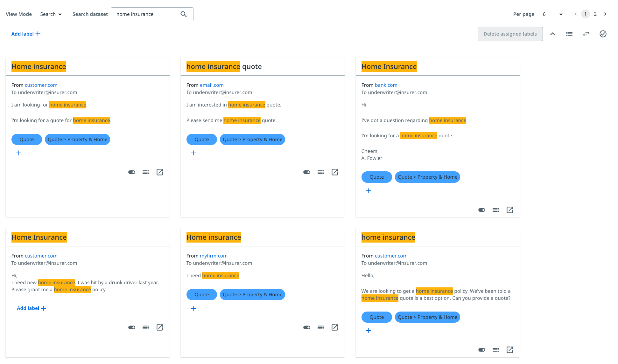Toggle the switch on the first Home insurance card
This screenshot has width=618, height=364.
coord(131,172)
